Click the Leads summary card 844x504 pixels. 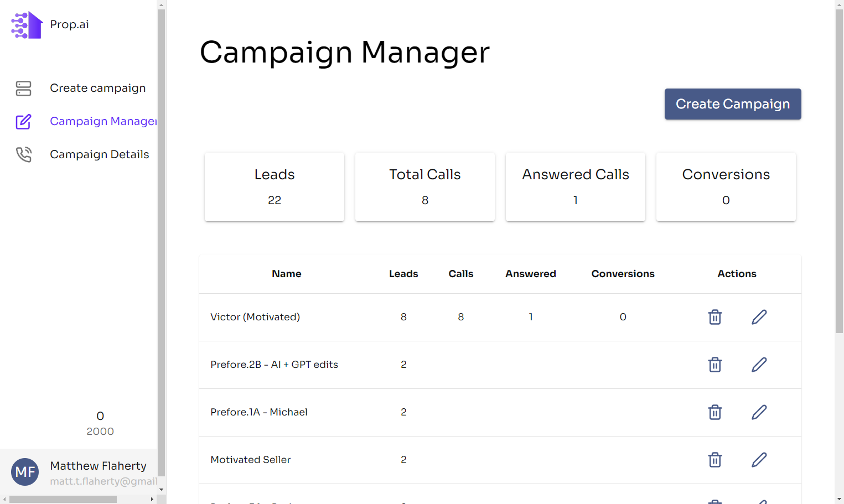[275, 187]
